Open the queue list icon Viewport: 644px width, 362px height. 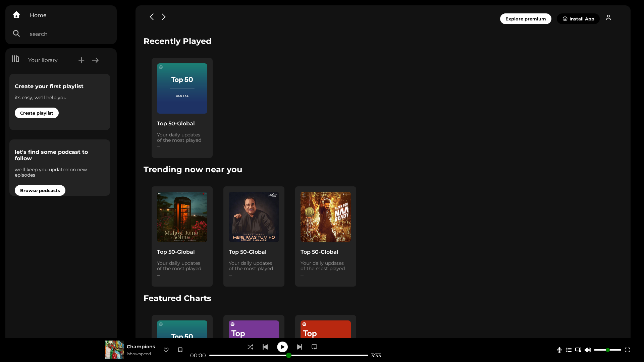coord(569,350)
